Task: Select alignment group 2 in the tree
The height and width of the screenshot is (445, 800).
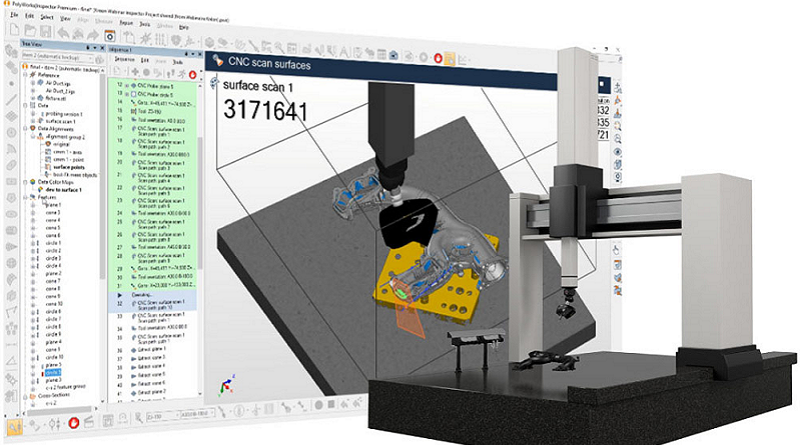Action: click(66, 137)
